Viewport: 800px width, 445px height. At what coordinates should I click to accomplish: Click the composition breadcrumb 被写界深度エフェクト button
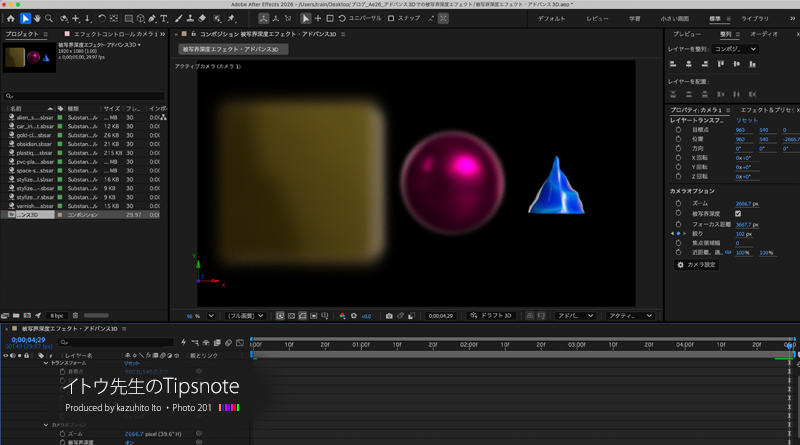click(233, 50)
